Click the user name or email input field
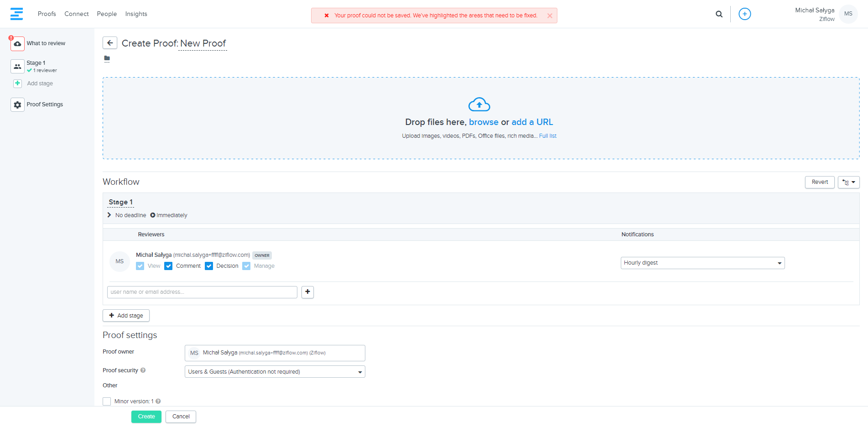 202,292
